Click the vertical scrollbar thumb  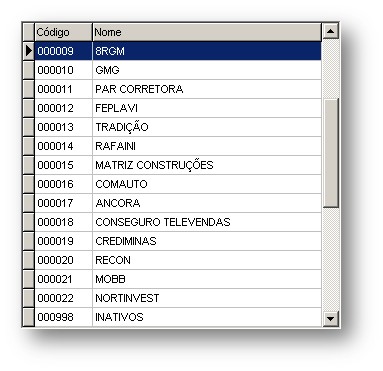pos(330,153)
